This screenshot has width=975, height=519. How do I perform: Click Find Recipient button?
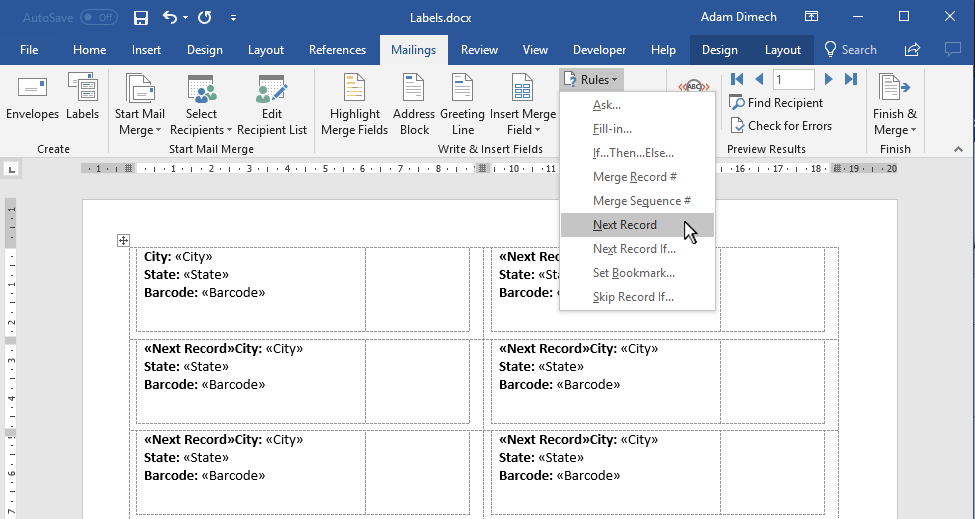776,103
